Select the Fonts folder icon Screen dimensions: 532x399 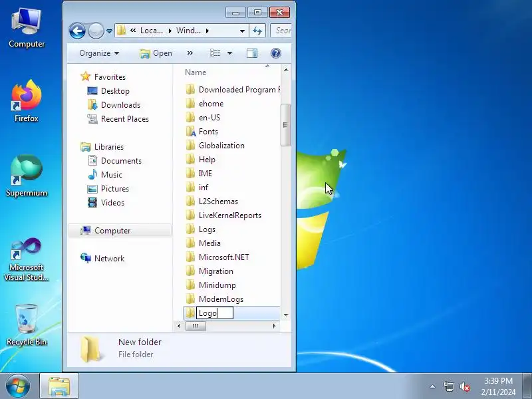coord(191,131)
